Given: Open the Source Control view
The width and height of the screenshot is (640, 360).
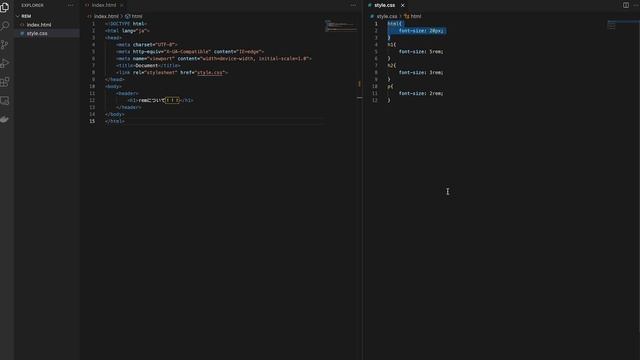Looking at the screenshot, I should (5, 44).
